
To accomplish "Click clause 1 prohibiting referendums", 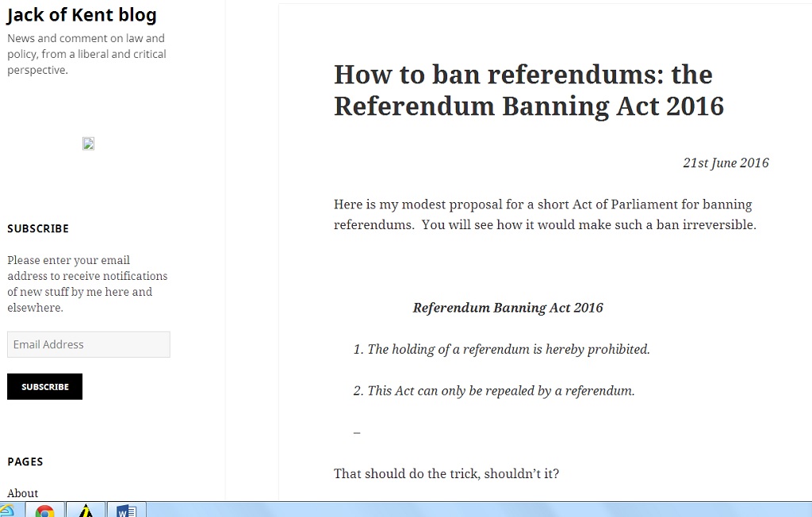I will [x=501, y=349].
